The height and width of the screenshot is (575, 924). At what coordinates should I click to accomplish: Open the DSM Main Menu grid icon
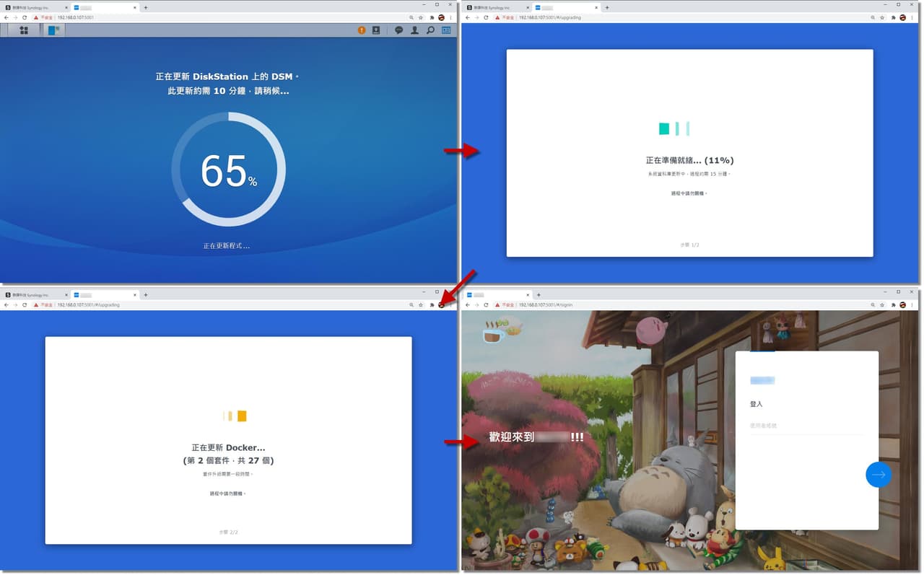pos(24,30)
